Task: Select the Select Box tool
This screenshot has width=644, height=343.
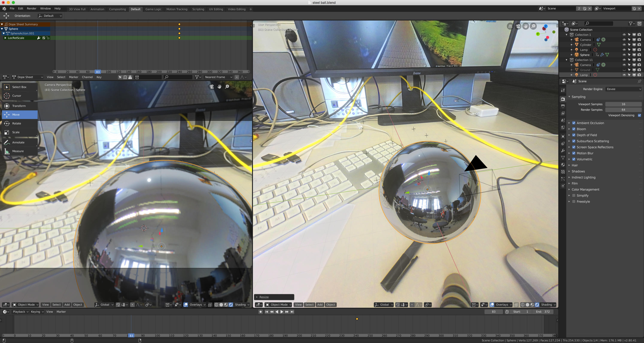Action: coord(20,87)
